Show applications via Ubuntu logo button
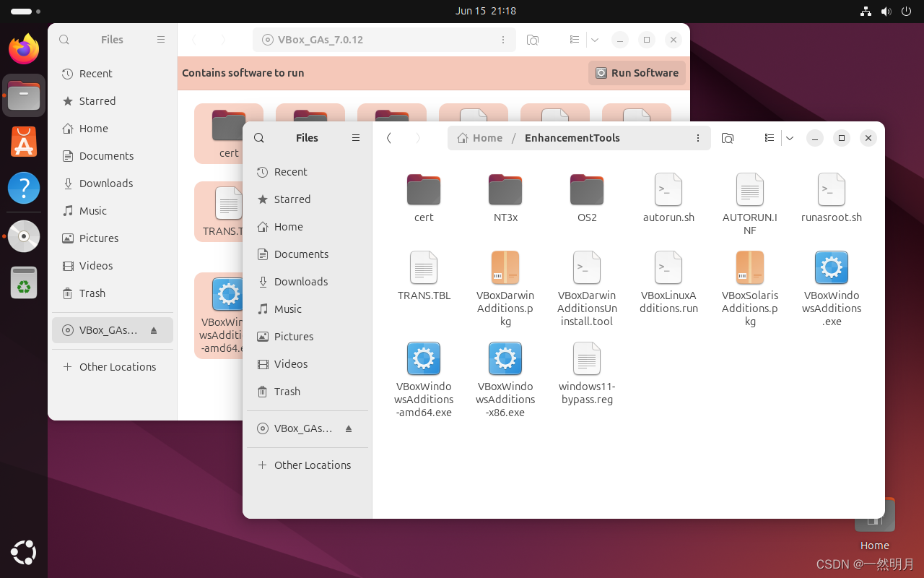This screenshot has height=578, width=924. tap(24, 553)
